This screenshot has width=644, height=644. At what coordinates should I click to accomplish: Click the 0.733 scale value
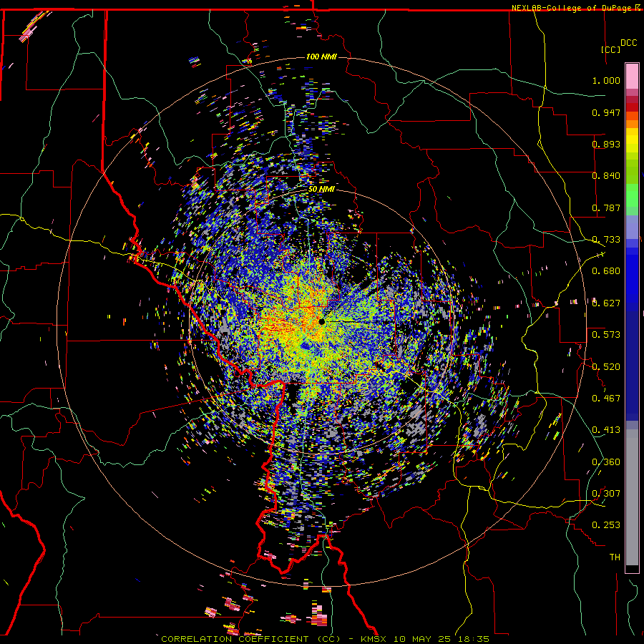click(606, 240)
